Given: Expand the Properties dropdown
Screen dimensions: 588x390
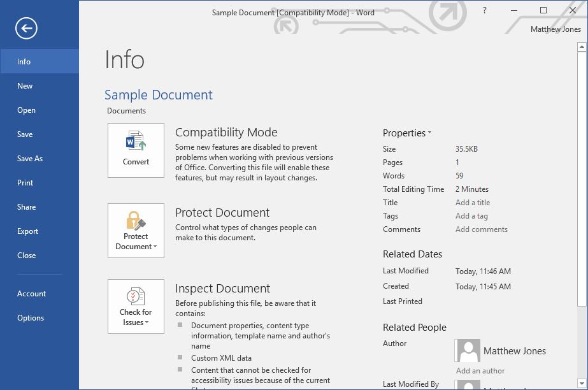Looking at the screenshot, I should coord(407,133).
